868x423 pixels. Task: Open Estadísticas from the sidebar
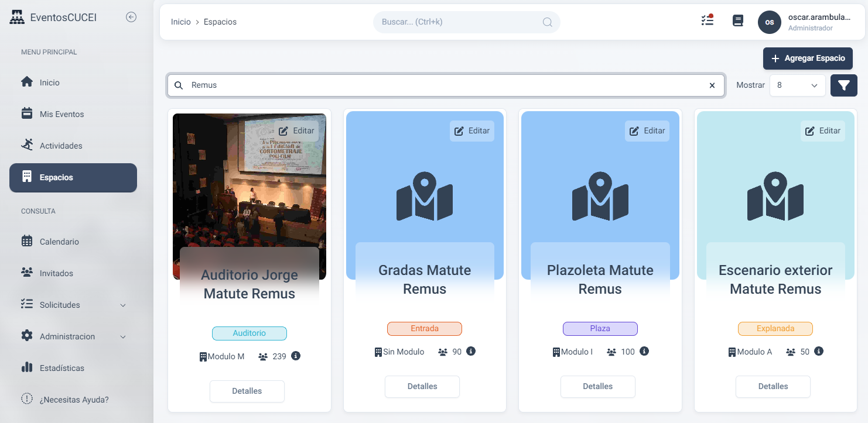point(61,368)
